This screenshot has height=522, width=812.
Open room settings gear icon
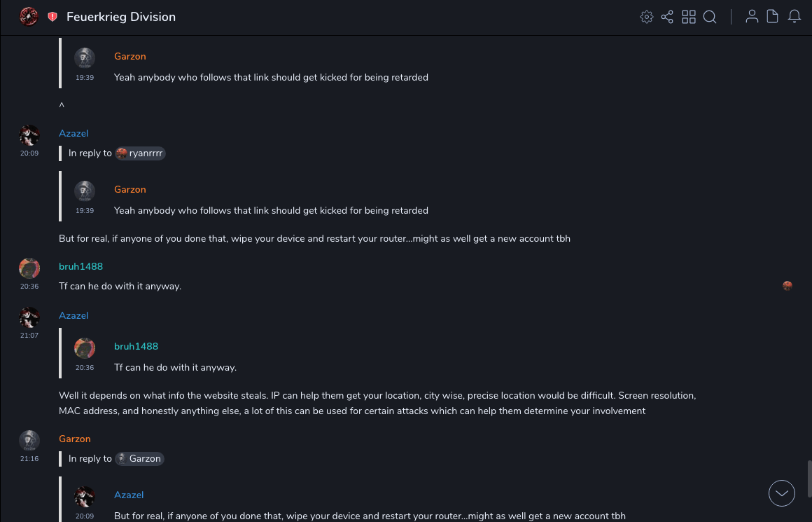647,17
